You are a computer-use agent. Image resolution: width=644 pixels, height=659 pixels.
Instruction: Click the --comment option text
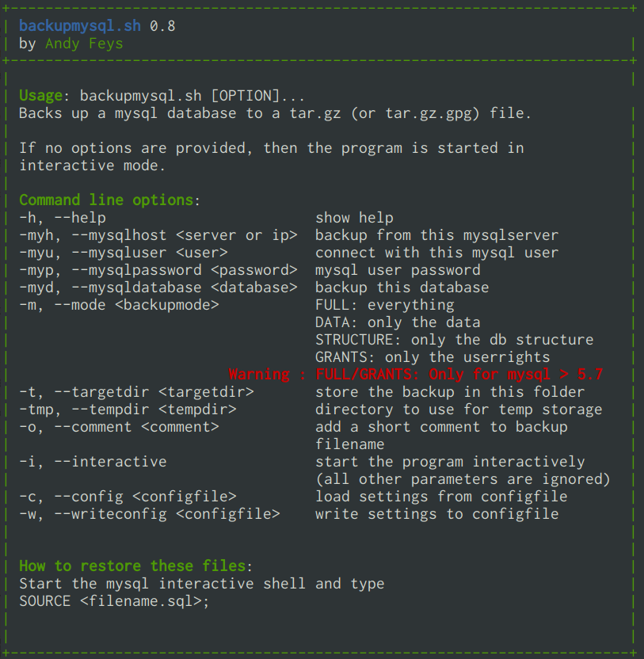[x=119, y=427]
